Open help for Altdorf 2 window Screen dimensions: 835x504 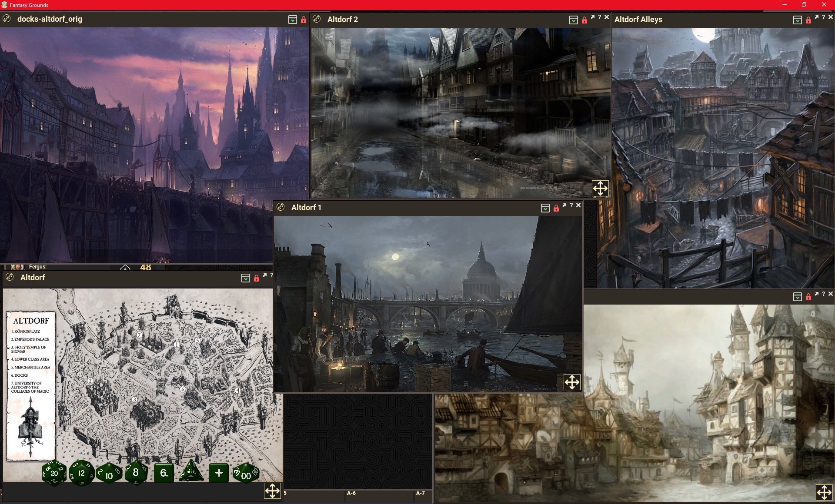599,17
